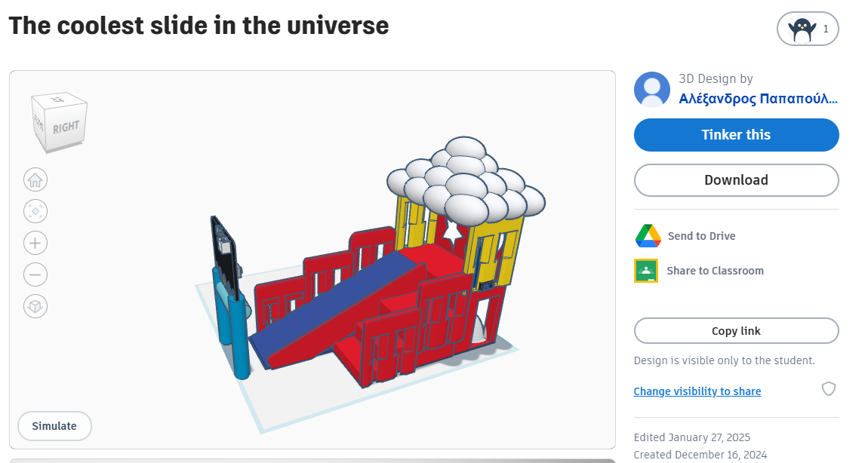Click the penguin like reaction button
This screenshot has width=868, height=463.
[x=808, y=29]
